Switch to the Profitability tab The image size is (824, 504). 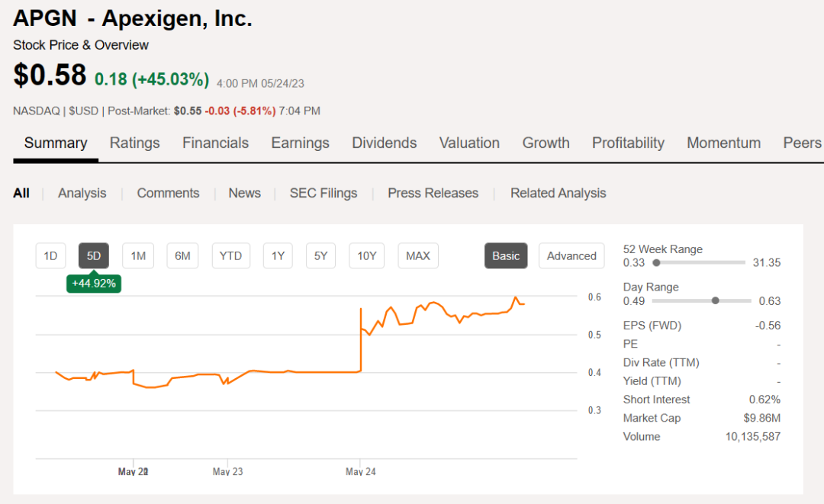(x=628, y=143)
